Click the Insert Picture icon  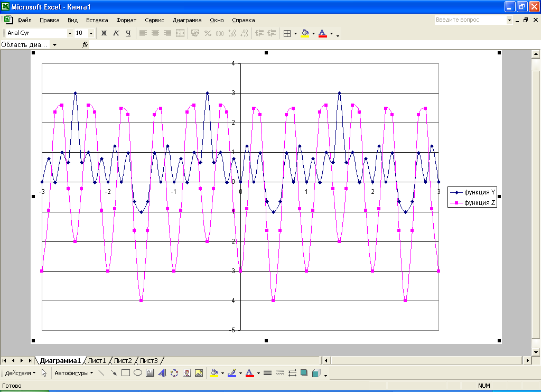click(x=199, y=373)
